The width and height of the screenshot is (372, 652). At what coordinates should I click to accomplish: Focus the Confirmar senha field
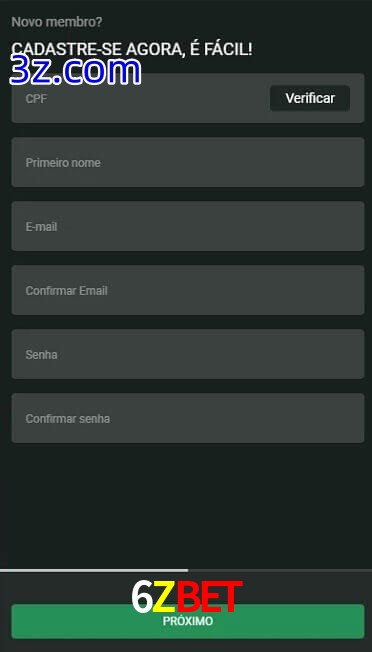[x=188, y=418]
